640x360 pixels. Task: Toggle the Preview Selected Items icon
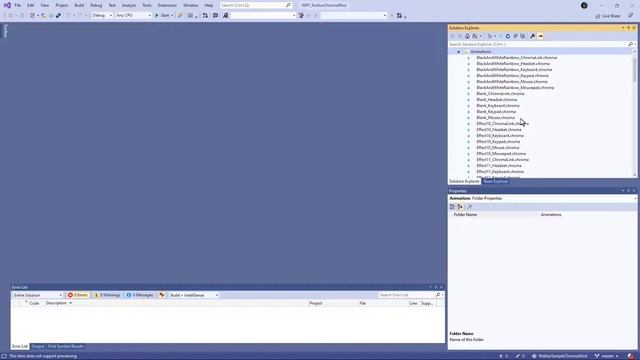(x=540, y=36)
